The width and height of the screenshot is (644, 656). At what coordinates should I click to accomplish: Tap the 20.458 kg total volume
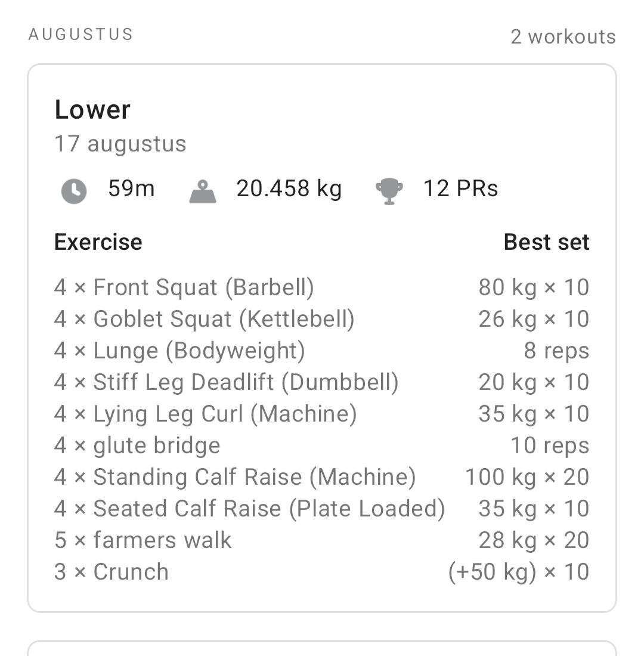click(x=289, y=189)
